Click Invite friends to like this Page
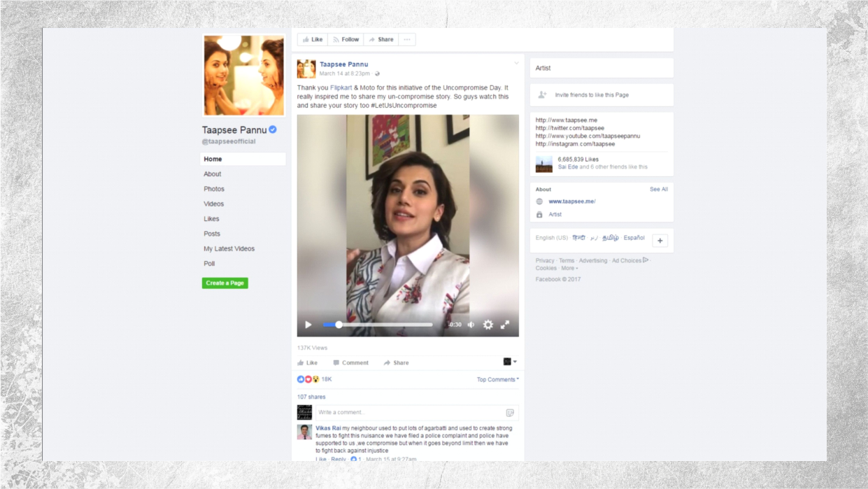 click(x=592, y=95)
